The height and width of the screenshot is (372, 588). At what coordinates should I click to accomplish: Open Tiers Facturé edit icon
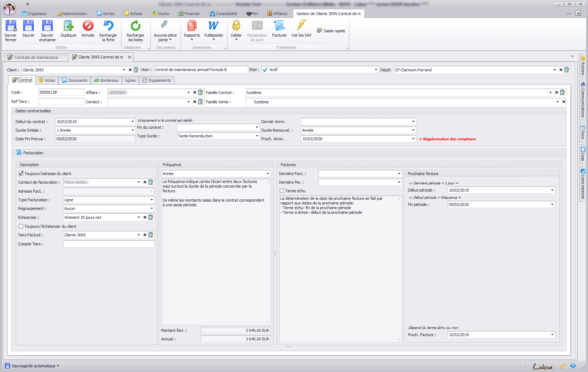(x=151, y=235)
